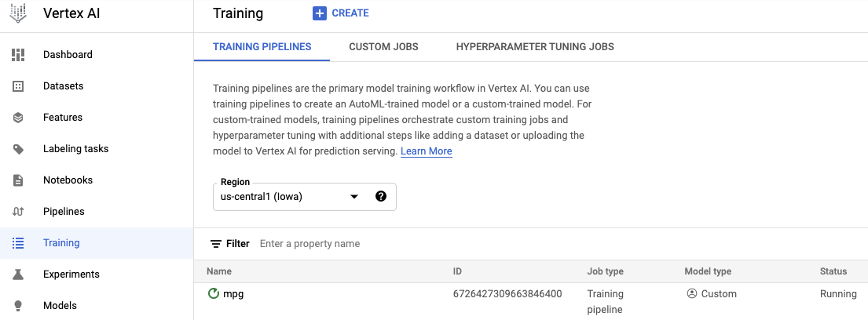Click the Filter lines icon
This screenshot has height=320, width=868.
point(216,244)
